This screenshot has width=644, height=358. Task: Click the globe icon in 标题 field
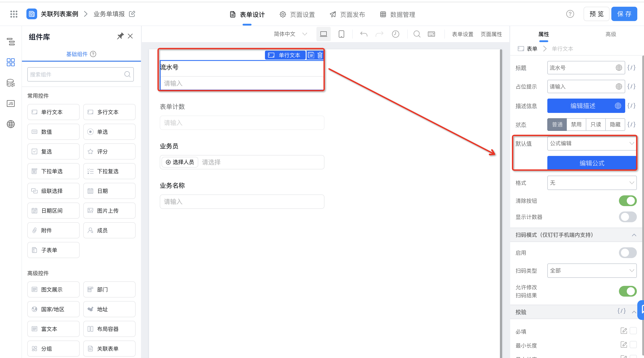coord(619,68)
